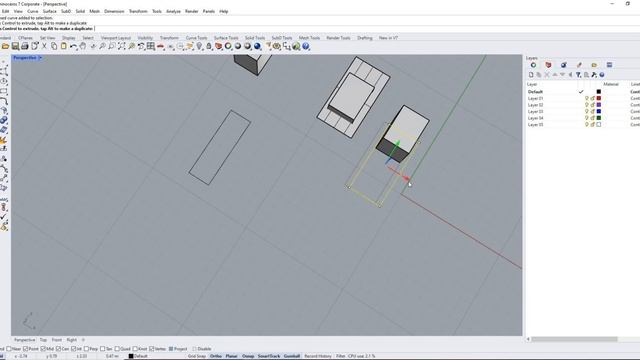
Task: Click the purple color swatch of Layer 02
Action: (599, 105)
